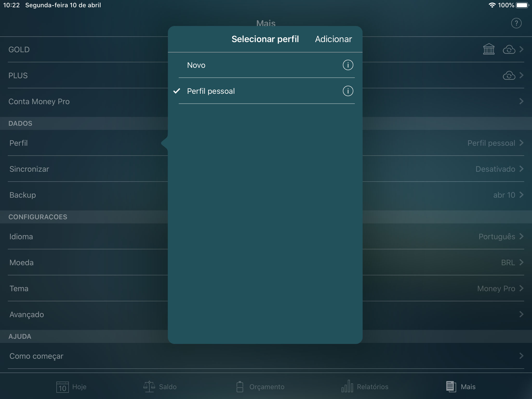
Task: Expand the Como começar chevron
Action: coord(521,356)
